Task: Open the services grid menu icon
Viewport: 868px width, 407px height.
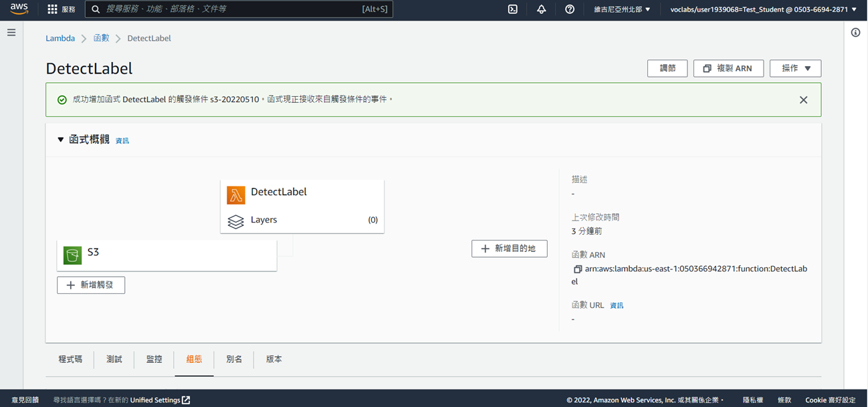Action: (x=52, y=9)
